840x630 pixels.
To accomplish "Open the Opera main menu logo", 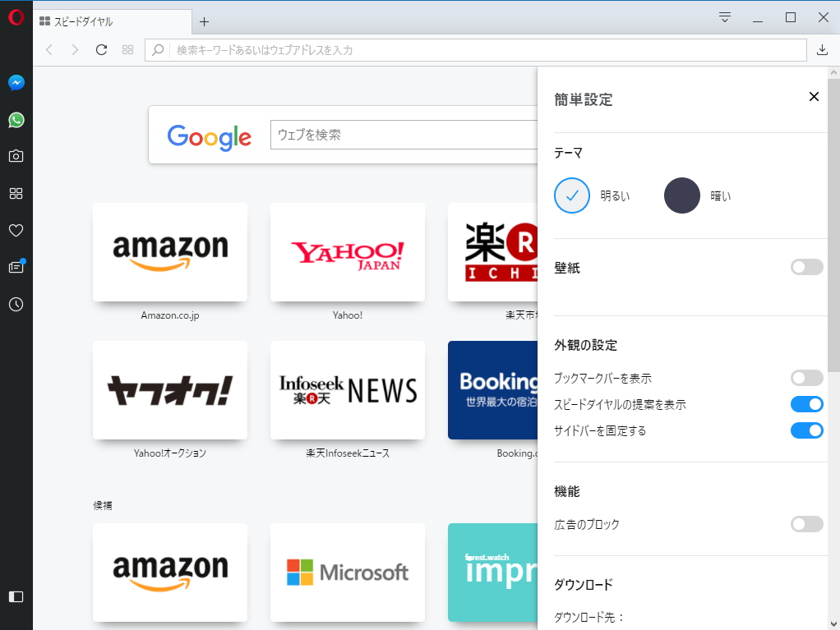I will point(16,17).
